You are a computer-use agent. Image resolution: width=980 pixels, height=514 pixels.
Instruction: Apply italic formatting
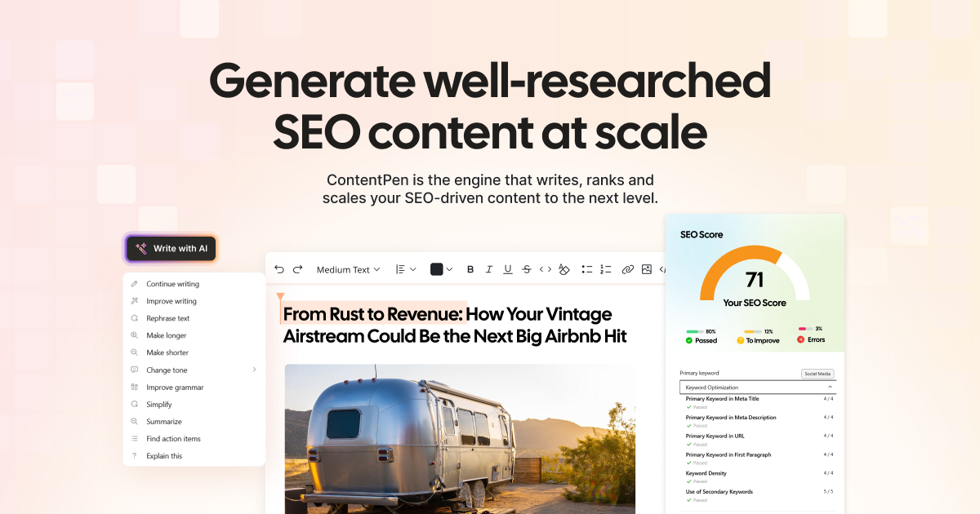pyautogui.click(x=488, y=268)
